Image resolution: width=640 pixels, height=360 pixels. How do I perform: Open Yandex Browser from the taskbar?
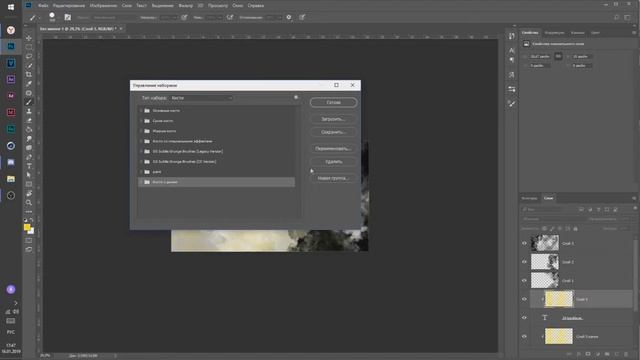pyautogui.click(x=11, y=30)
